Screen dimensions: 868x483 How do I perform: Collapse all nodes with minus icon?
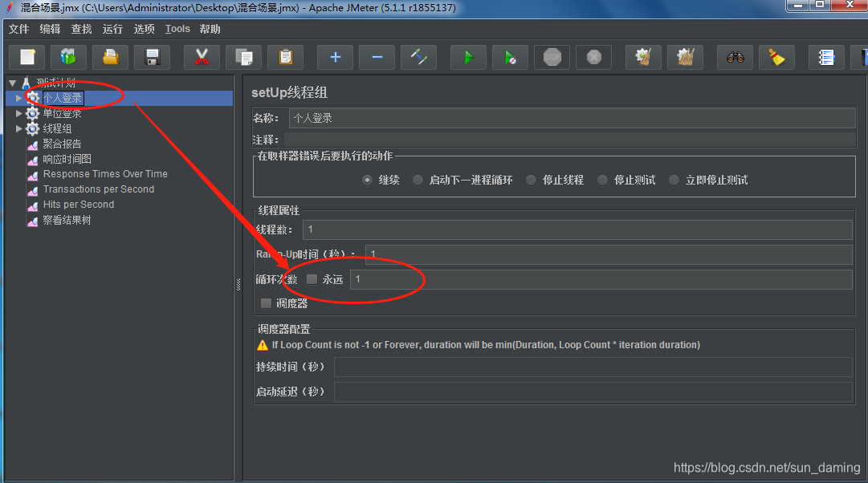click(377, 57)
